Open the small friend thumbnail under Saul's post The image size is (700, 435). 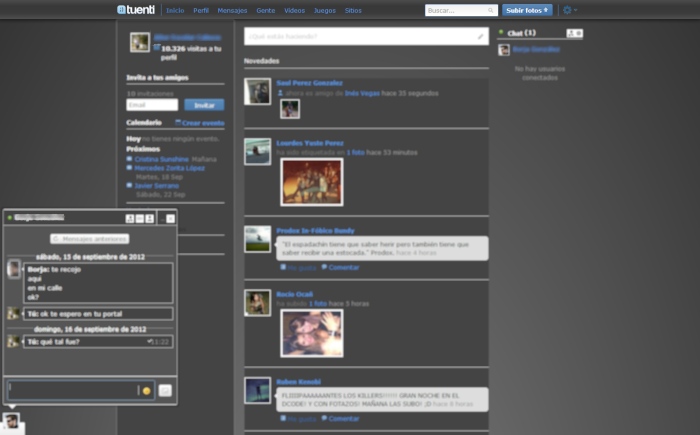(x=290, y=109)
